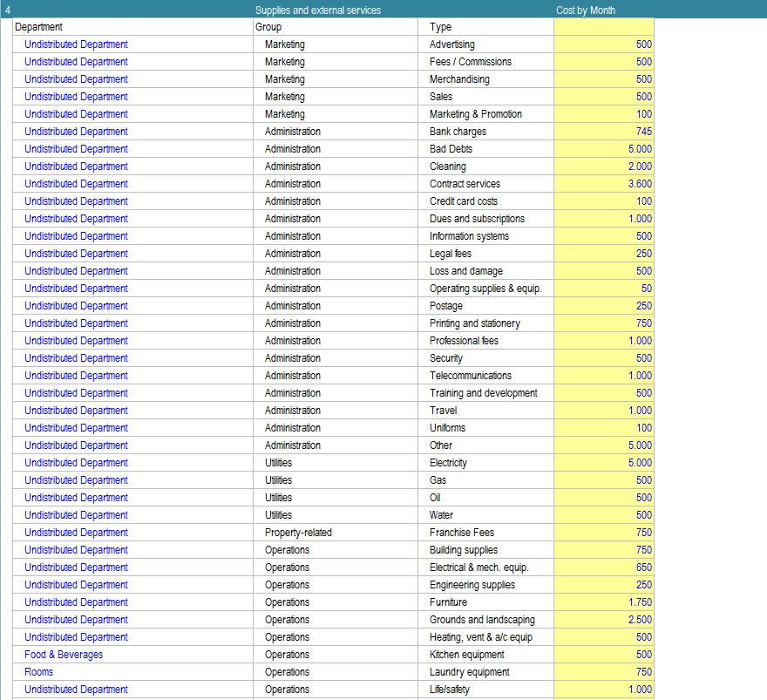Select the Kitchen equipment cell
Image resolution: width=767 pixels, height=700 pixels.
pos(485,655)
